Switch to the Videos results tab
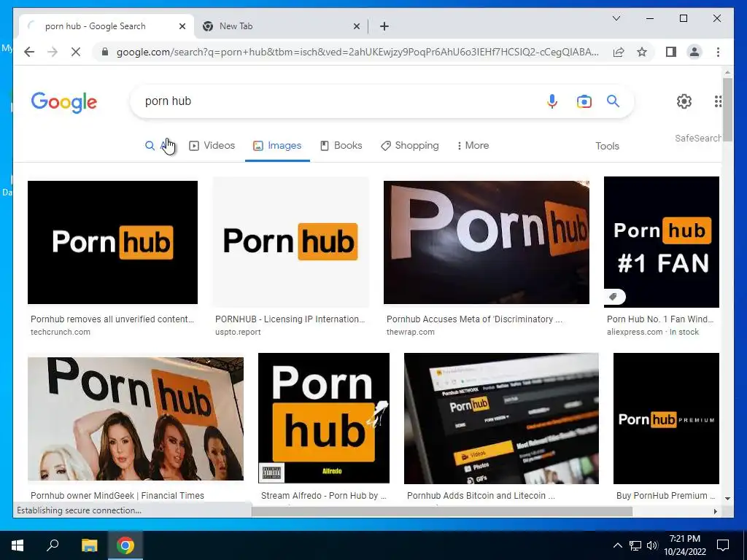The width and height of the screenshot is (747, 560). (212, 146)
